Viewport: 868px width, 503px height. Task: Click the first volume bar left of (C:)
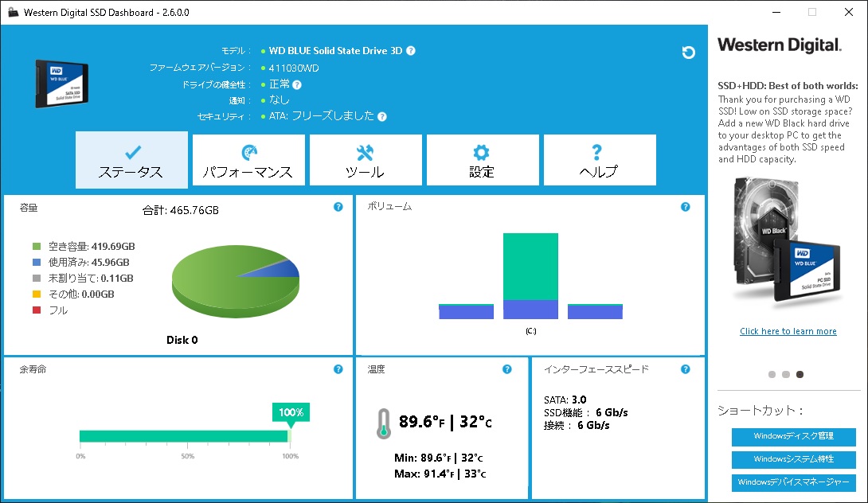click(466, 311)
